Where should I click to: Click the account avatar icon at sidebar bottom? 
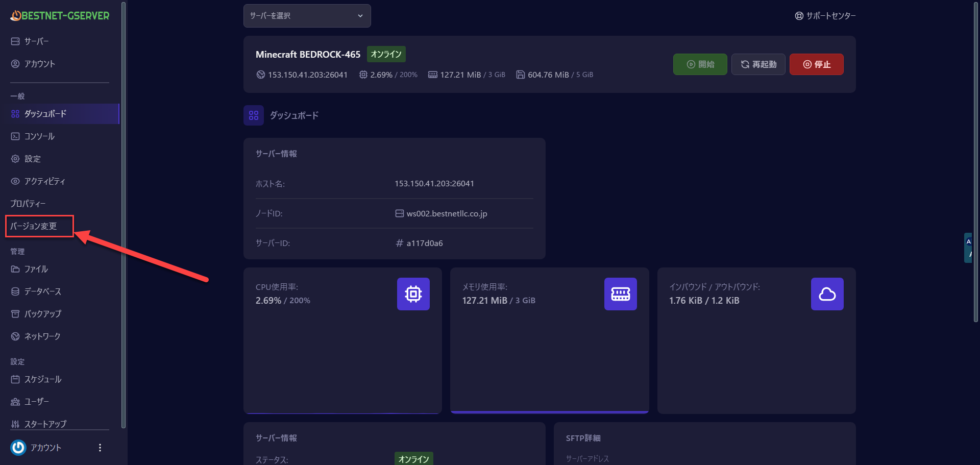pos(18,448)
